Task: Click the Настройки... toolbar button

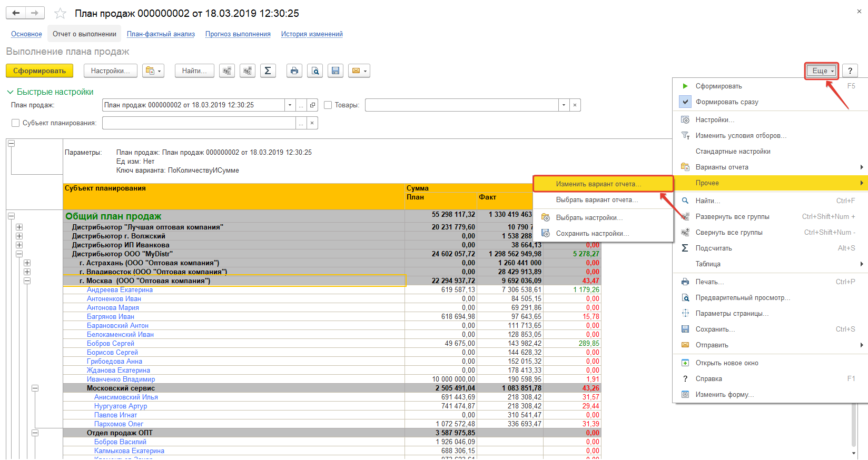Action: pyautogui.click(x=110, y=71)
